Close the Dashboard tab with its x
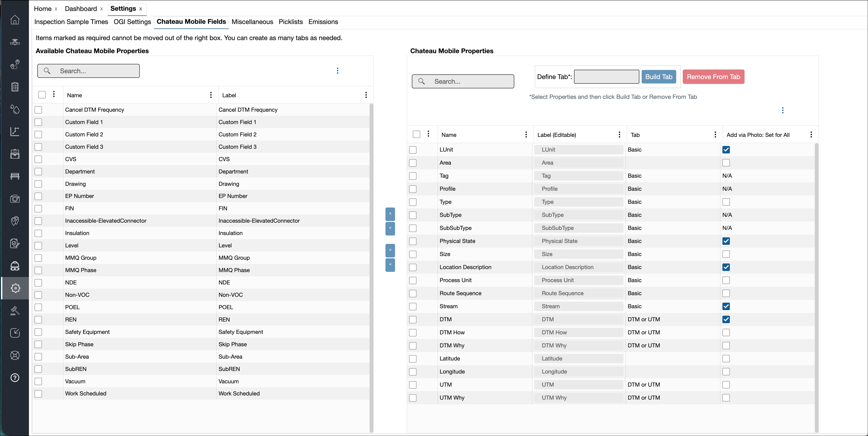The width and height of the screenshot is (868, 436). point(101,9)
